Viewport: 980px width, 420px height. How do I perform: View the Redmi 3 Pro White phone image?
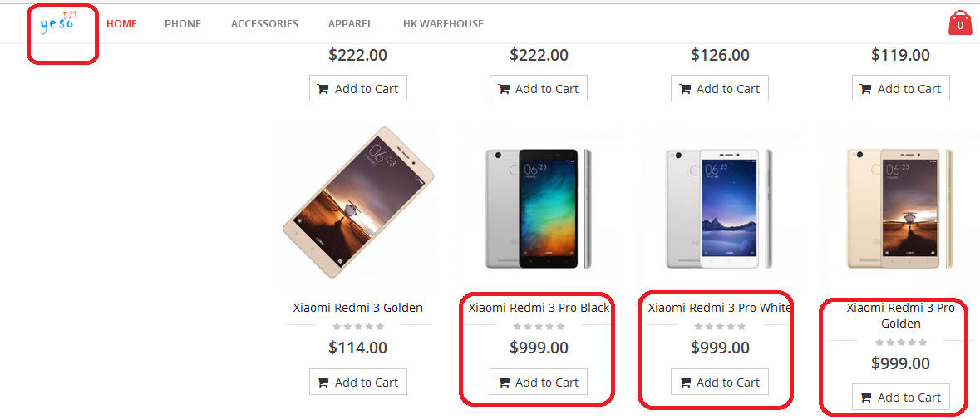pos(720,208)
